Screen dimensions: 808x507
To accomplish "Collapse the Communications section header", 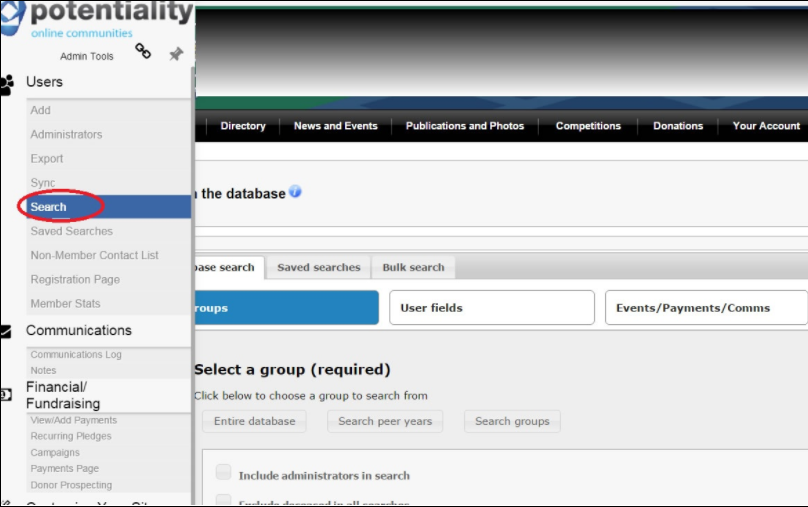I will tap(79, 331).
